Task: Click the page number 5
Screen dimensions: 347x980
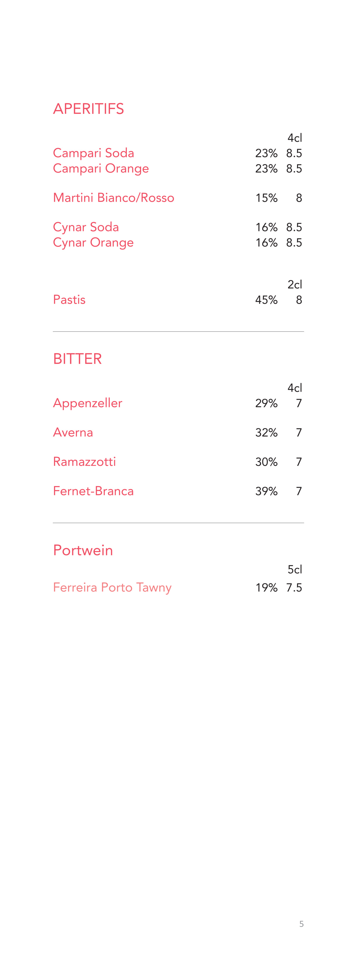Action: pos(301,924)
